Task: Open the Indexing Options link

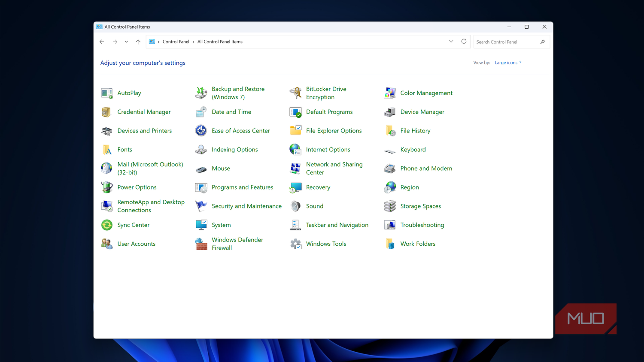Action: click(234, 150)
